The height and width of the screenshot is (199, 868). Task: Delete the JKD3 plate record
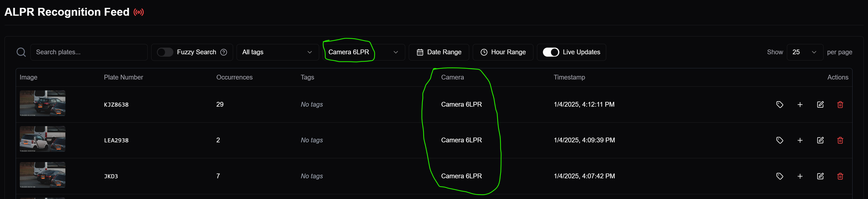pos(840,176)
